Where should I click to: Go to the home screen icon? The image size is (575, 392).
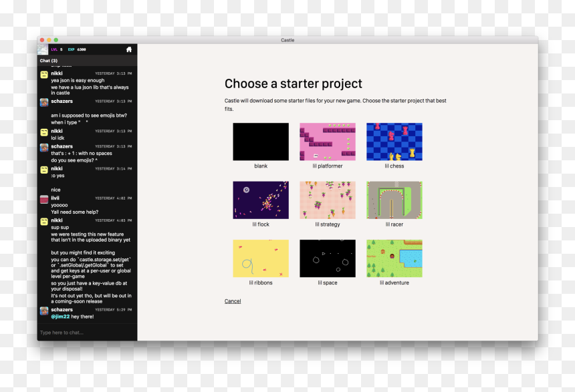129,49
